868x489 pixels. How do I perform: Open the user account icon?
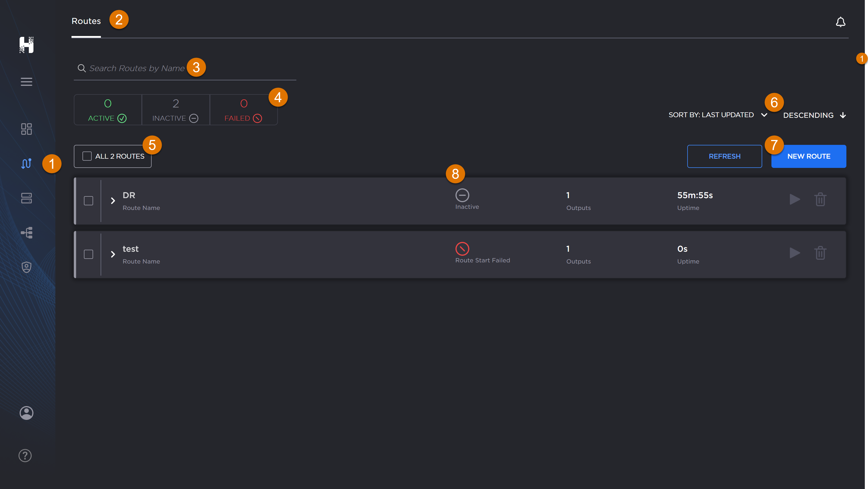(x=26, y=413)
